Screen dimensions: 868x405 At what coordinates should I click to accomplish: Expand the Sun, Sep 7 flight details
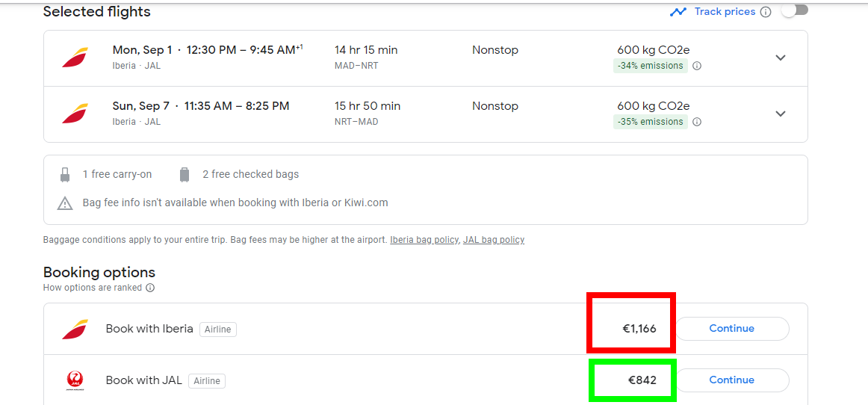click(x=781, y=114)
